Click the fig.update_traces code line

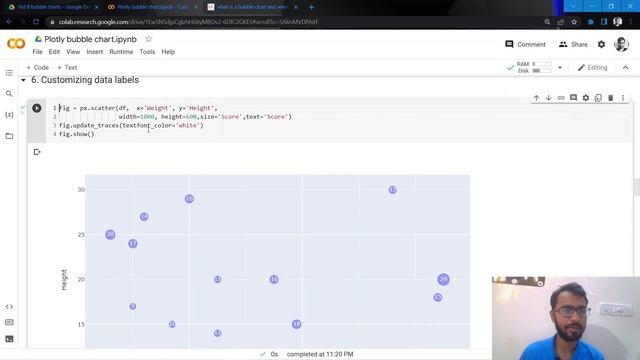click(x=131, y=125)
